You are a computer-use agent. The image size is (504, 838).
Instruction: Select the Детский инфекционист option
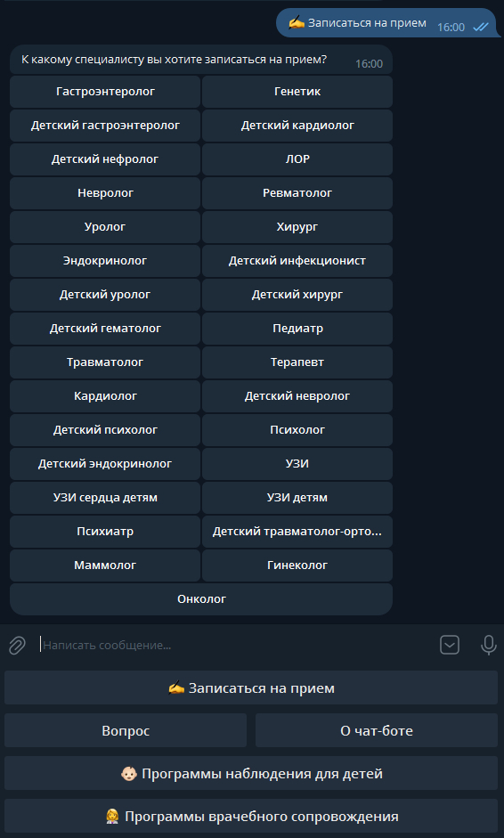tap(297, 261)
